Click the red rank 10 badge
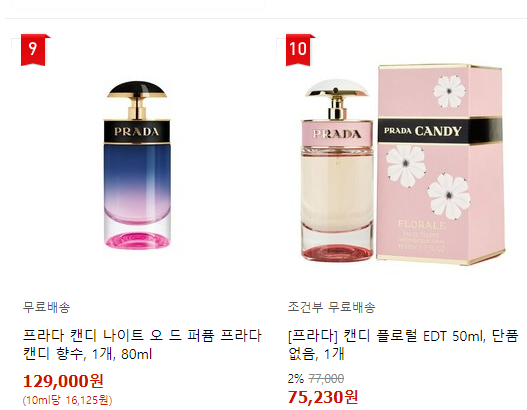 click(x=298, y=50)
